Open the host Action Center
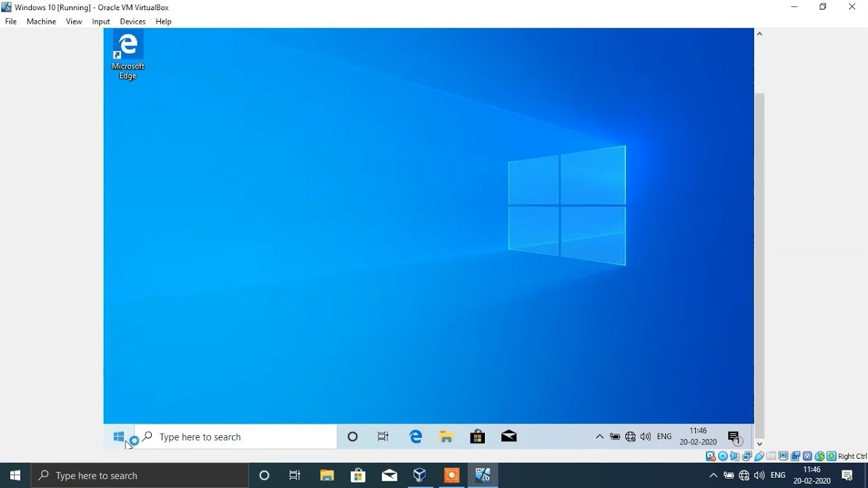 click(847, 476)
